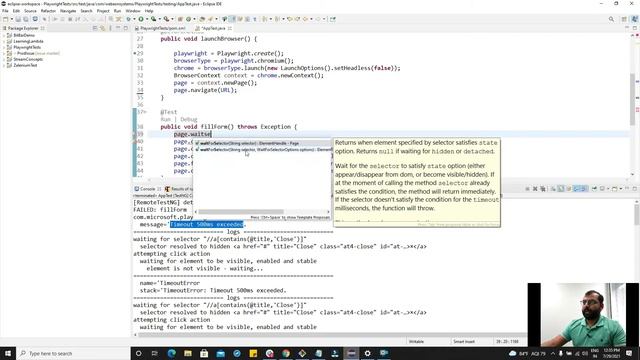Launch Debug from the main toolbar
Viewport: 640px width, 360px height.
pos(129,19)
